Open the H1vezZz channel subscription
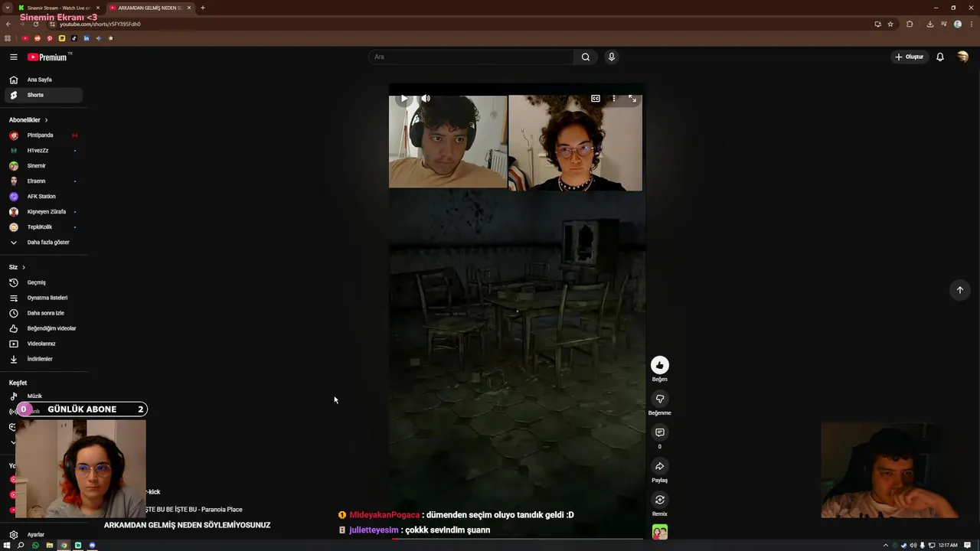Image resolution: width=980 pixels, height=551 pixels. click(x=44, y=151)
